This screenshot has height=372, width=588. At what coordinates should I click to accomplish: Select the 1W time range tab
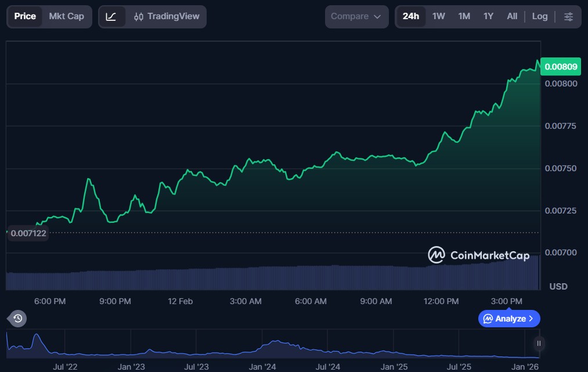(439, 16)
